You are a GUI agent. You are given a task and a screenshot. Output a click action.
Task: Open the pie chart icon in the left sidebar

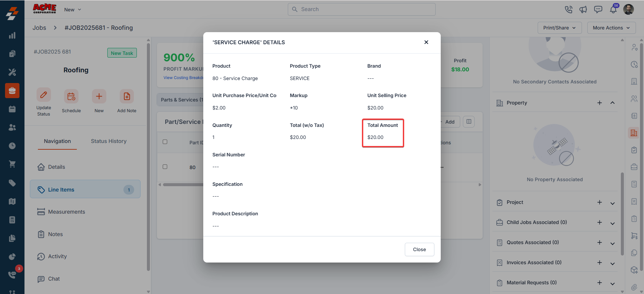click(x=12, y=256)
